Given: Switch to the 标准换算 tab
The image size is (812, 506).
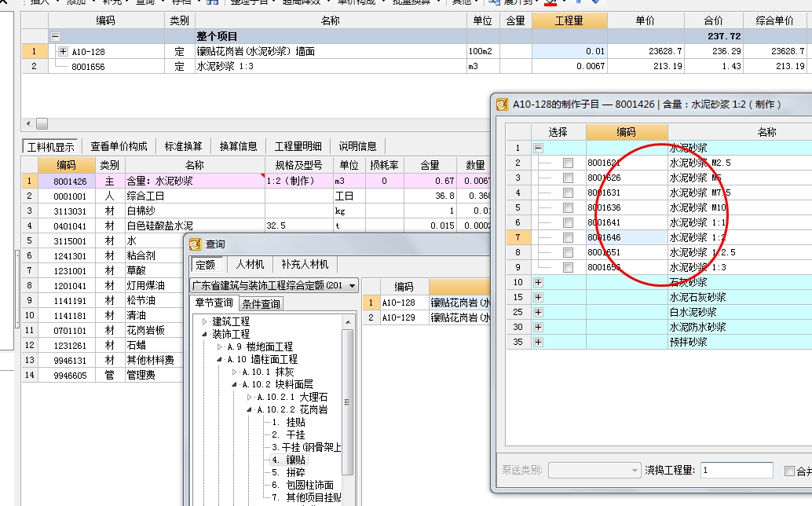Looking at the screenshot, I should 183,147.
